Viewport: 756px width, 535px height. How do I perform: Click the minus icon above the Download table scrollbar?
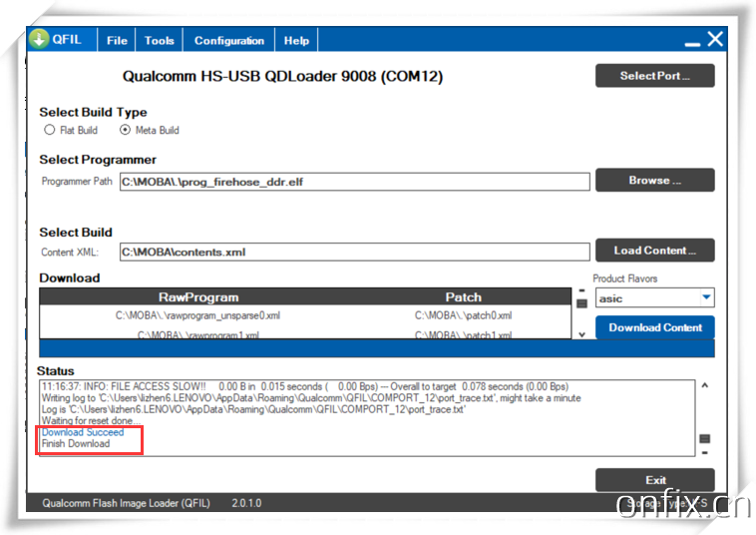coord(581,290)
